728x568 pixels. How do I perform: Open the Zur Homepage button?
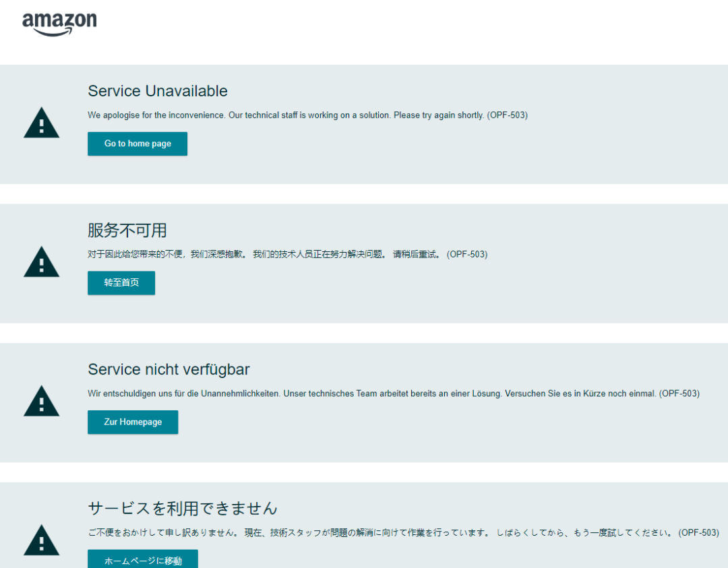coord(133,422)
